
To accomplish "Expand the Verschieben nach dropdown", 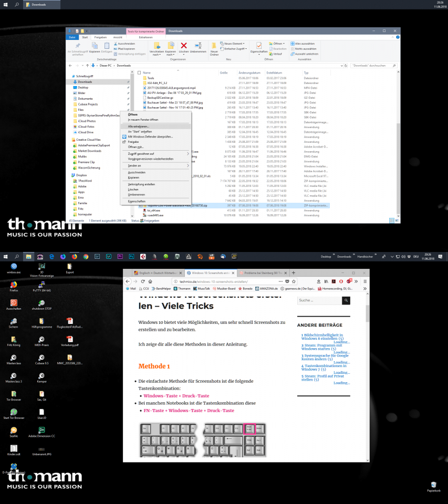I will point(157,53).
